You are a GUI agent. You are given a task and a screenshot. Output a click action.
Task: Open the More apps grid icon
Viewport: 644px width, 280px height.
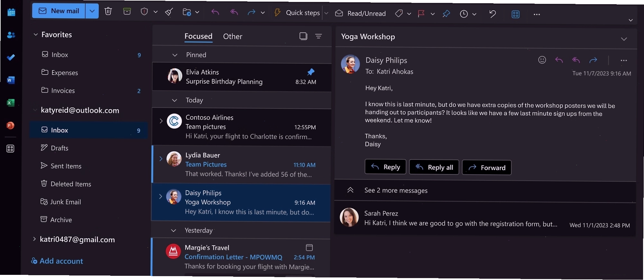point(10,149)
